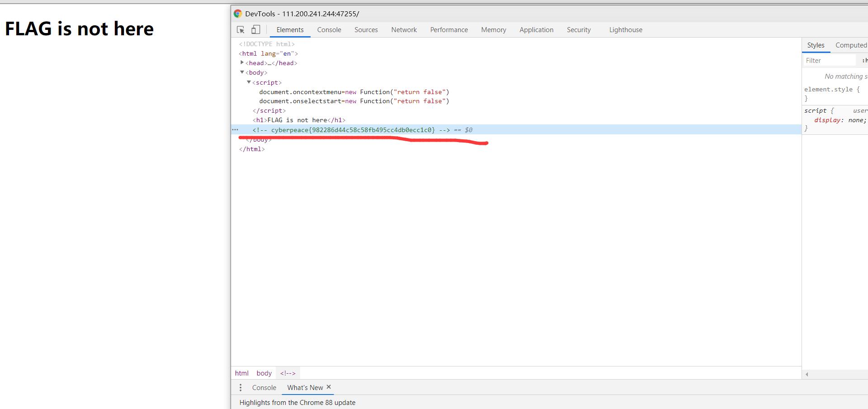This screenshot has height=409, width=868.
Task: Click the Chrome 88 update highlights text
Action: [x=297, y=403]
